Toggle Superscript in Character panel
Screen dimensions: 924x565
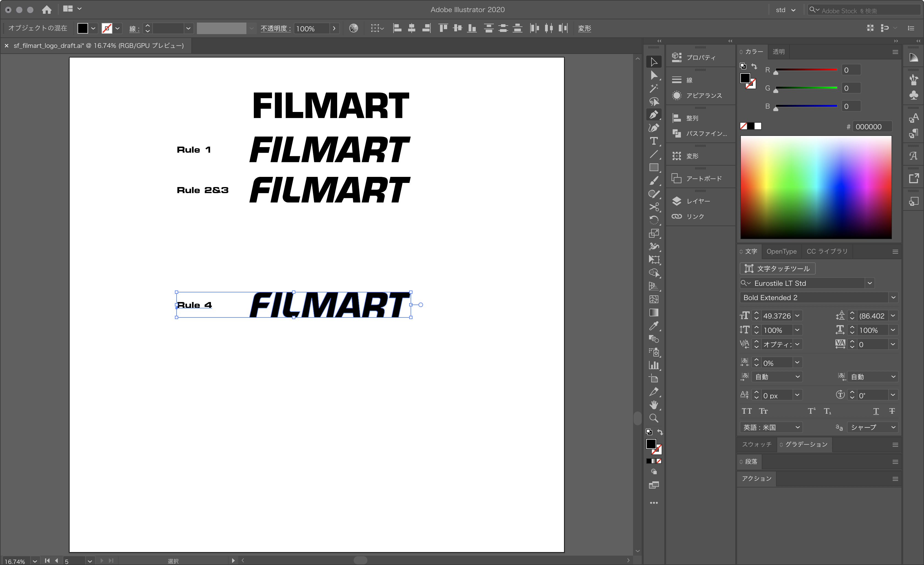pyautogui.click(x=812, y=411)
